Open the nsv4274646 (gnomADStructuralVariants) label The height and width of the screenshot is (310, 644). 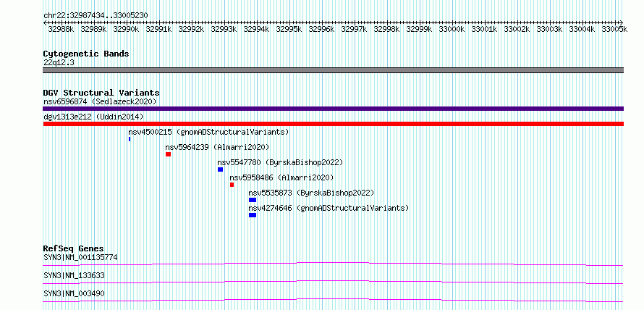pyautogui.click(x=329, y=208)
